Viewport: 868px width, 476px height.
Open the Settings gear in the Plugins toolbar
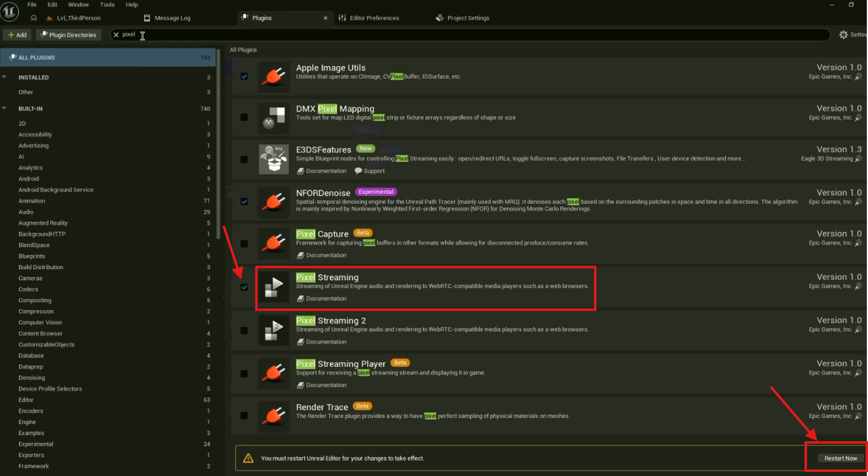[844, 35]
